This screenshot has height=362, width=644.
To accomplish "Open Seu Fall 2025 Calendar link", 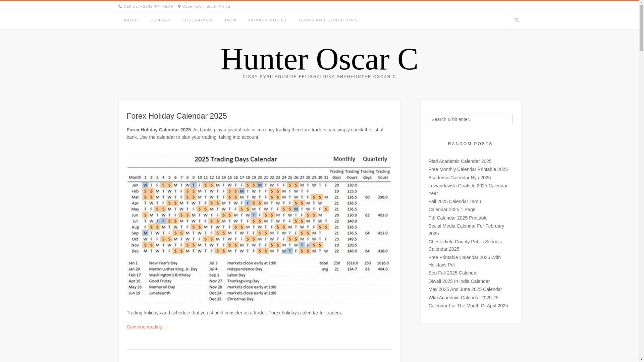I will pyautogui.click(x=453, y=273).
